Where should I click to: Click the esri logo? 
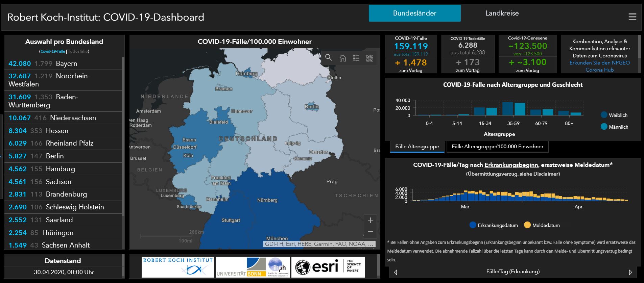328,267
